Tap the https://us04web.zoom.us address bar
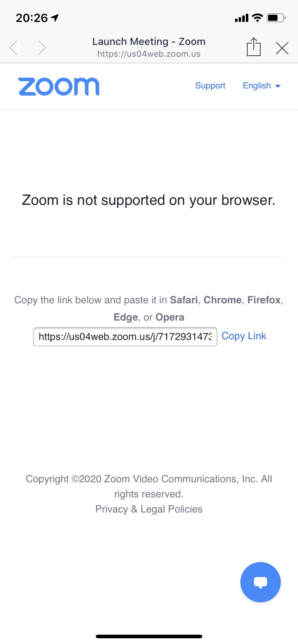This screenshot has width=298, height=644. [x=149, y=54]
